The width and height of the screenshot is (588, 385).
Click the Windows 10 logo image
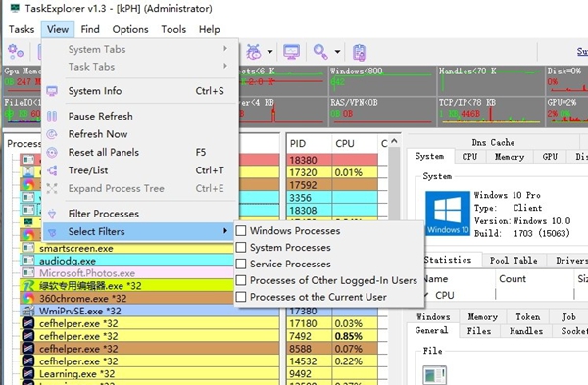click(x=448, y=214)
